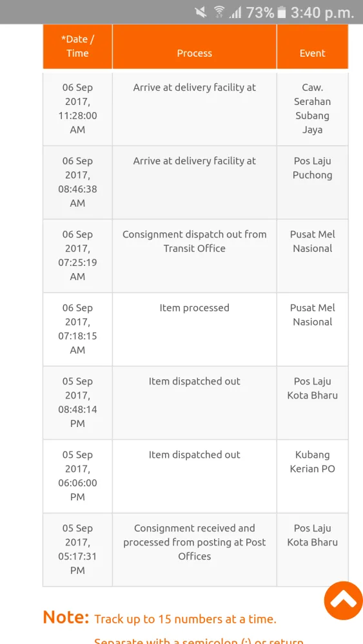Tap the battery icon in status bar
Viewport: 363px width, 644px height.
pyautogui.click(x=282, y=13)
